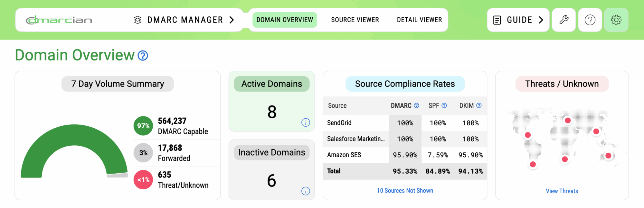Image resolution: width=644 pixels, height=208 pixels.
Task: Click Amazon SES DMARC rate 95.90%
Action: (405, 155)
